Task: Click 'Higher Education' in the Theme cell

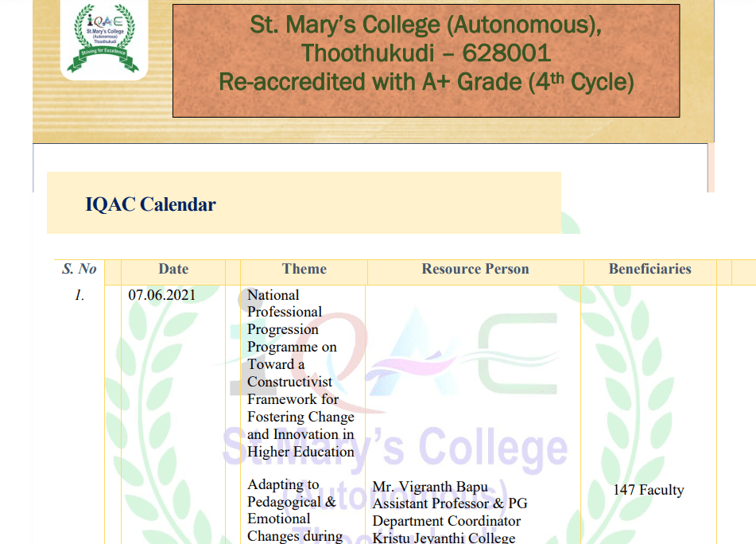Action: point(300,452)
